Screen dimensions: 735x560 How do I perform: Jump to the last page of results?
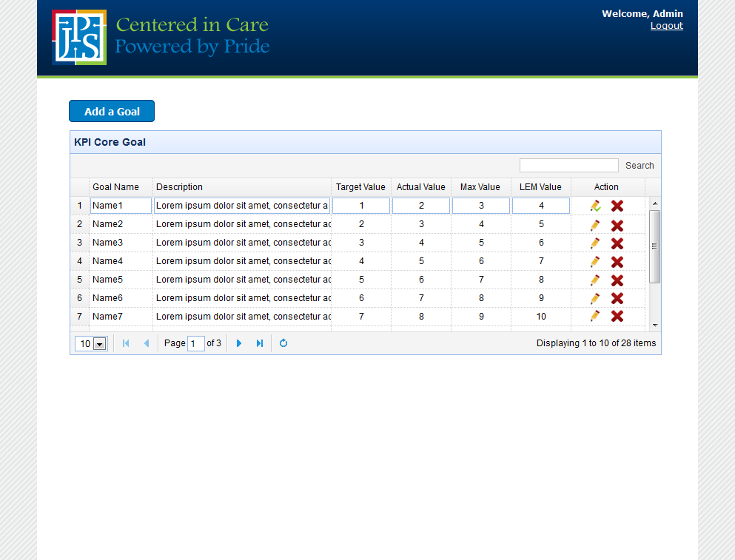tap(260, 343)
